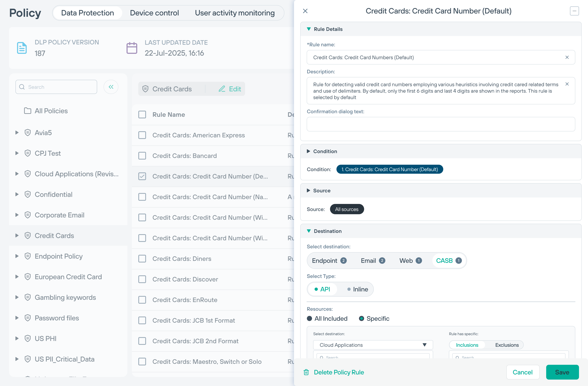The height and width of the screenshot is (386, 588).
Task: Switch to the Device control tab
Action: coord(154,13)
